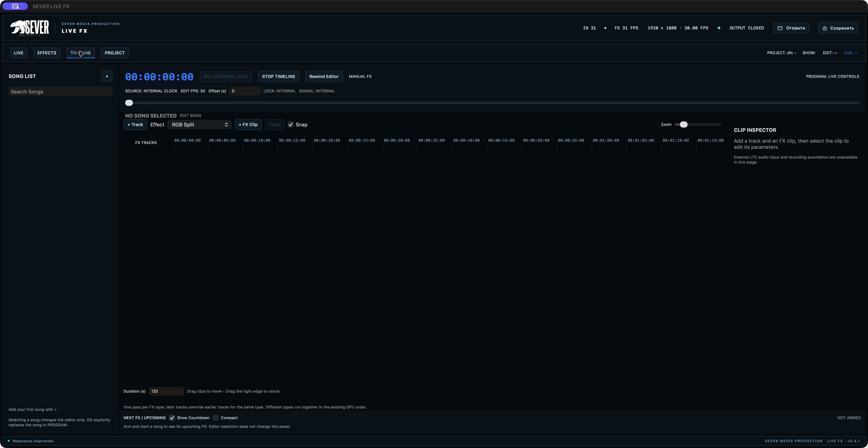The height and width of the screenshot is (448, 868).
Task: Toggle the Show Countdown checkbox
Action: 172,418
